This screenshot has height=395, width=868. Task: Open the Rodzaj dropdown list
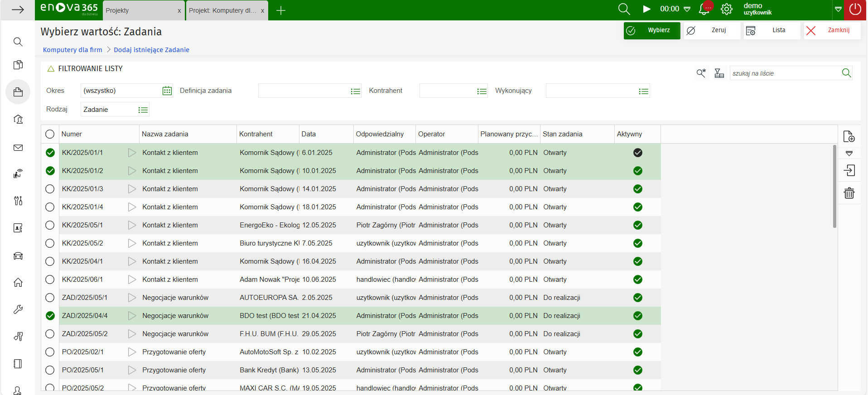[143, 110]
